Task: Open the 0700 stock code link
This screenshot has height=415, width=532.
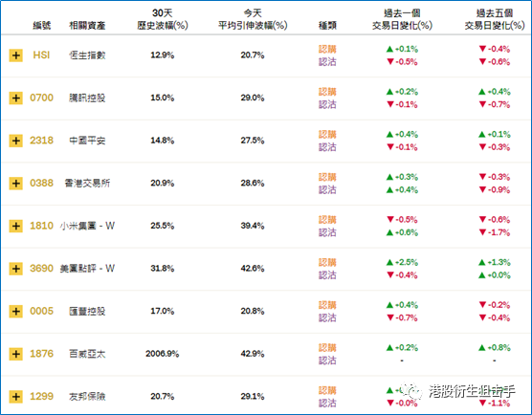Action: (41, 98)
